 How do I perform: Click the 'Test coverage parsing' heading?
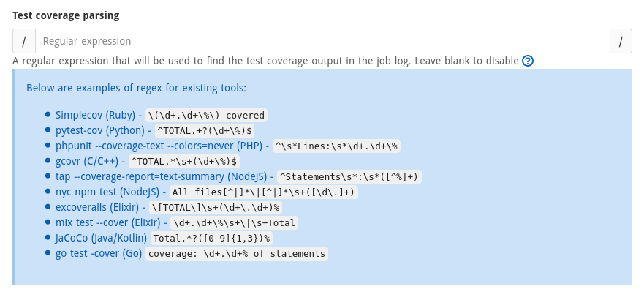(x=66, y=15)
